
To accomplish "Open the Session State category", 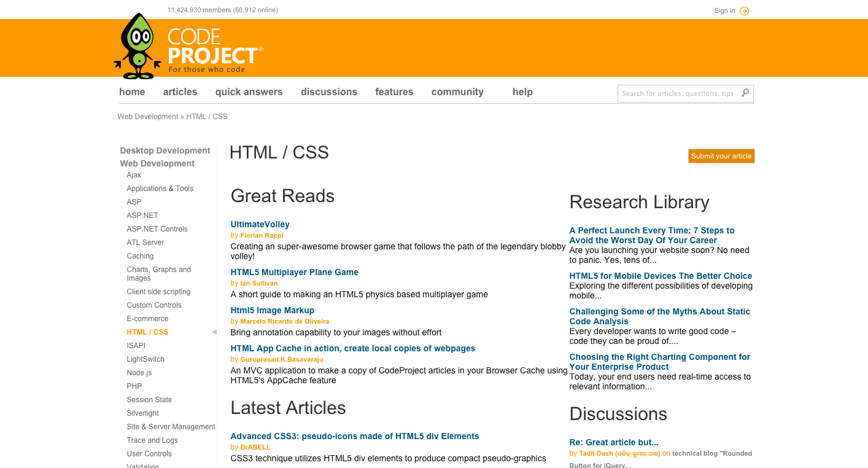I will (149, 400).
